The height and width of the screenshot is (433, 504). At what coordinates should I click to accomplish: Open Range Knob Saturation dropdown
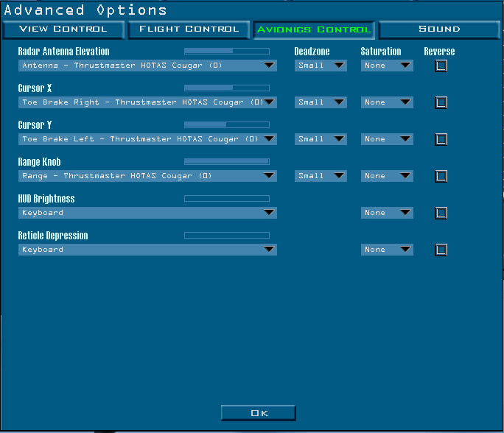pos(387,176)
